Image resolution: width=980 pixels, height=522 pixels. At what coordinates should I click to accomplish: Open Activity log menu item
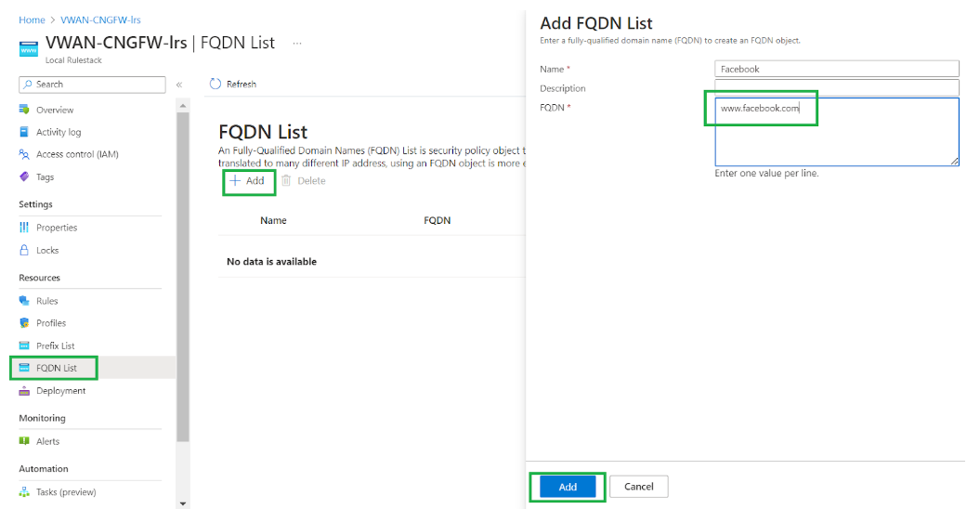59,132
